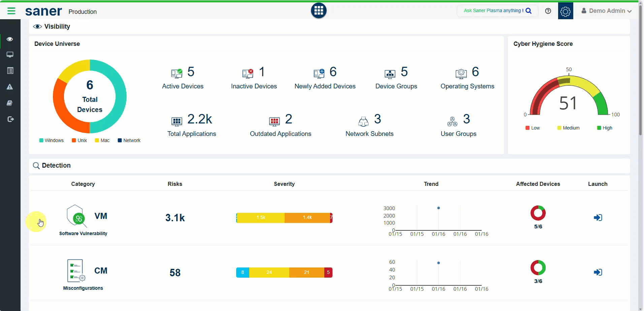The image size is (644, 311).
Task: Expand the Demo Admin user dropdown
Action: tap(606, 11)
